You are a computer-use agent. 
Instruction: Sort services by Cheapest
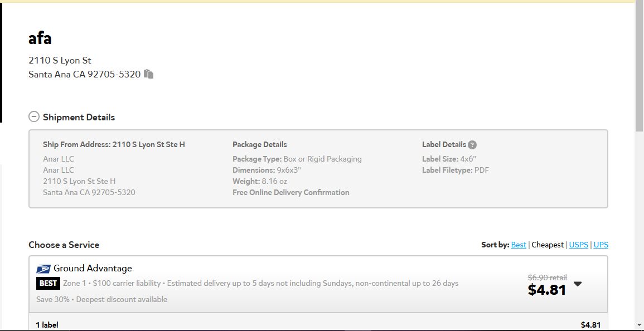548,245
